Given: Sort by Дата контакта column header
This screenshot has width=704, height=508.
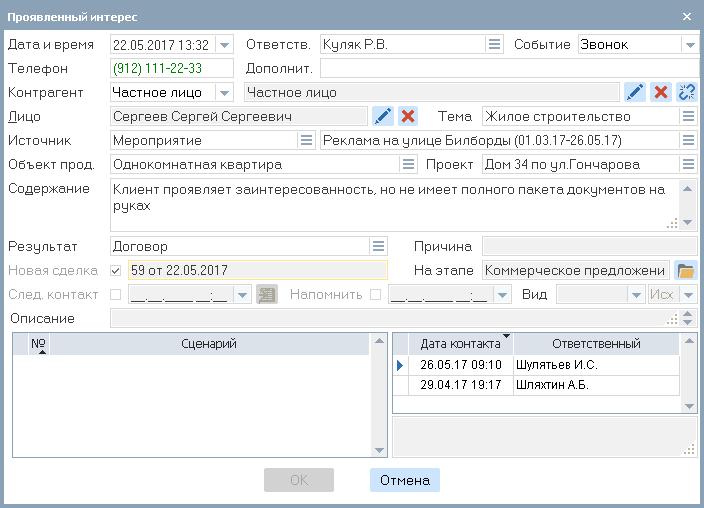Looking at the screenshot, I should point(460,343).
